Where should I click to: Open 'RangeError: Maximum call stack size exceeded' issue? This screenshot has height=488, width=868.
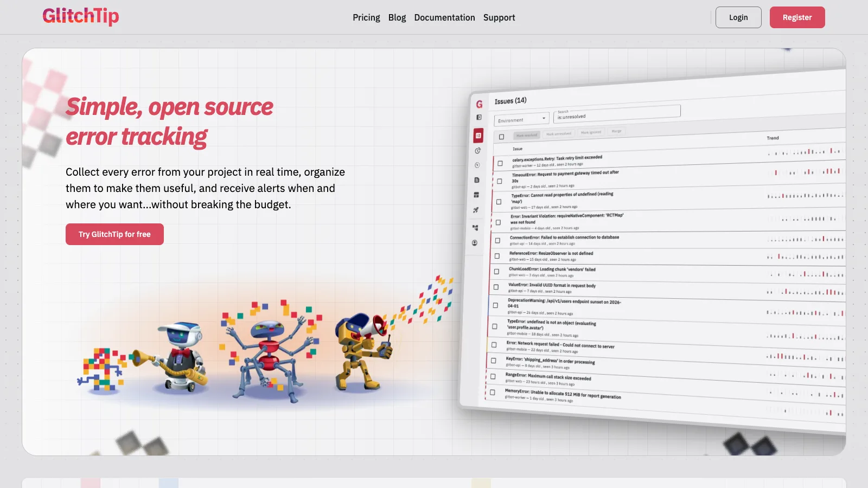pos(548,377)
